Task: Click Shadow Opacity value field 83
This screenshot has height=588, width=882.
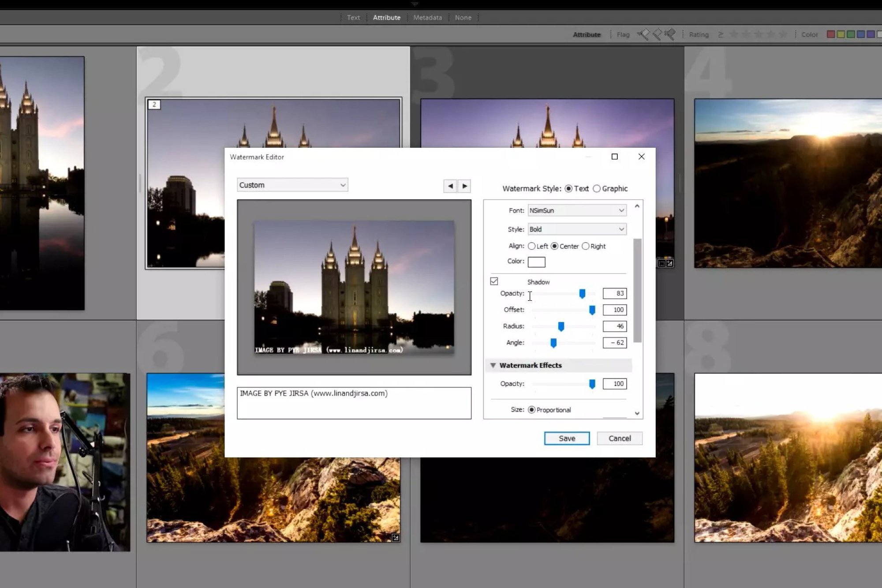Action: click(x=615, y=293)
